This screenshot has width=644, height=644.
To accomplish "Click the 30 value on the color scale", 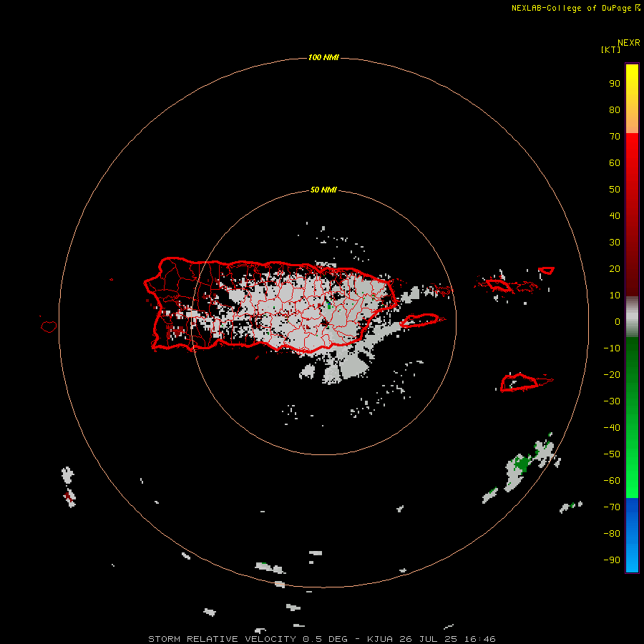I will (x=615, y=243).
